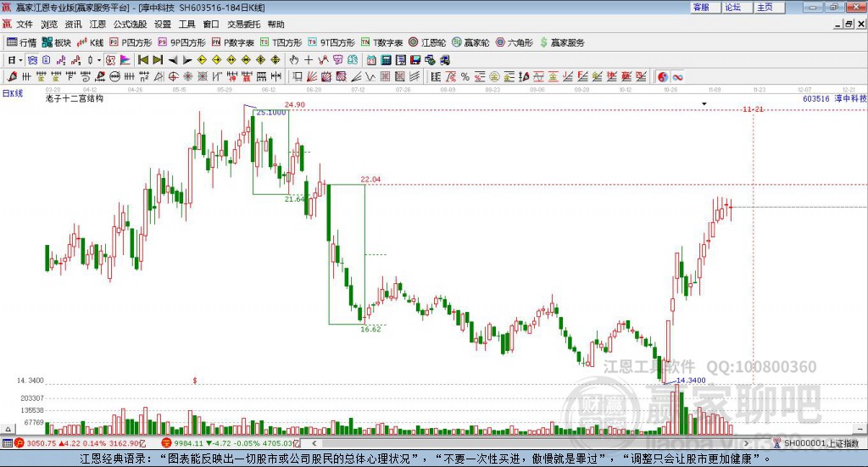Open the 9T四方形 square tool

pos(331,42)
